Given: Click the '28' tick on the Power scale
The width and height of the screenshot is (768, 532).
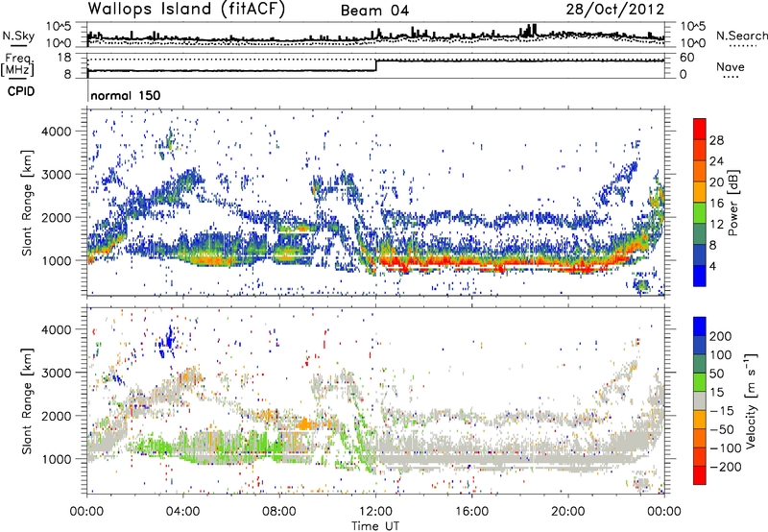Looking at the screenshot, I should click(x=716, y=140).
